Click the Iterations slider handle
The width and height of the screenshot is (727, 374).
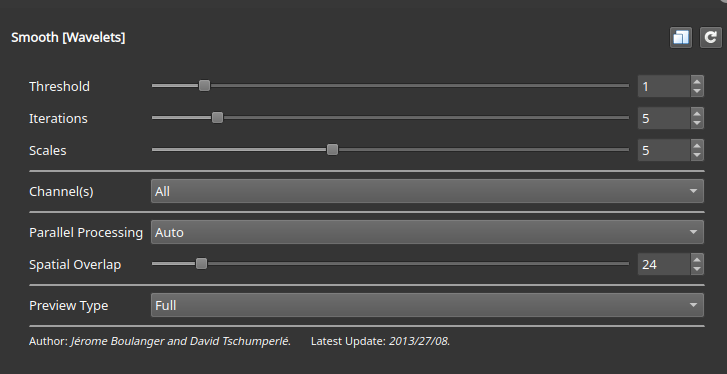(217, 118)
